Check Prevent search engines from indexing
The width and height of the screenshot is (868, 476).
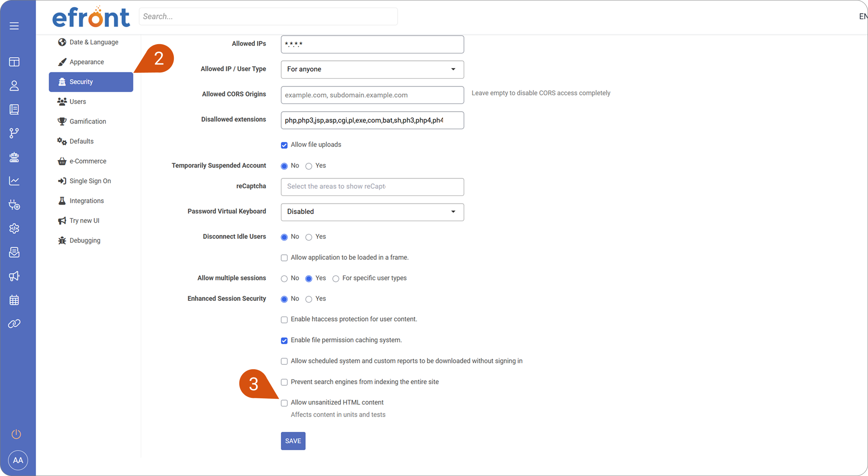[284, 382]
